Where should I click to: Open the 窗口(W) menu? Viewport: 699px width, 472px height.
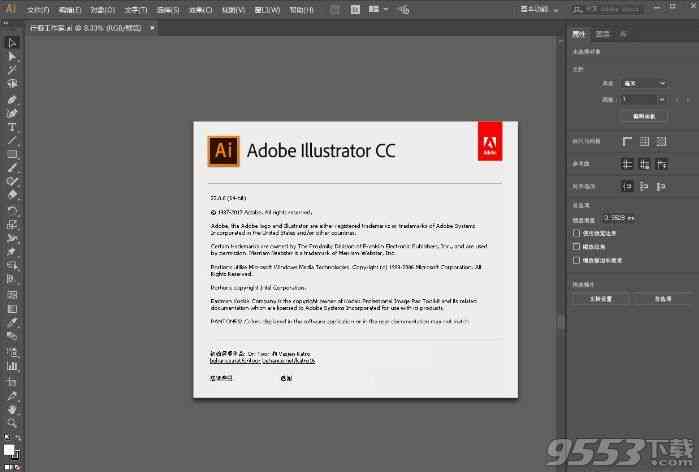(x=267, y=10)
